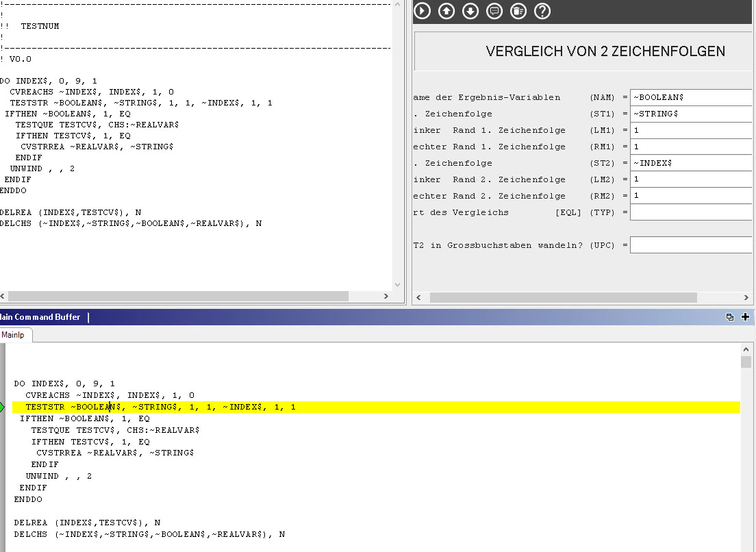Click the '!! TESTNUM' comment in the upper editor
The image size is (756, 552).
[30, 26]
